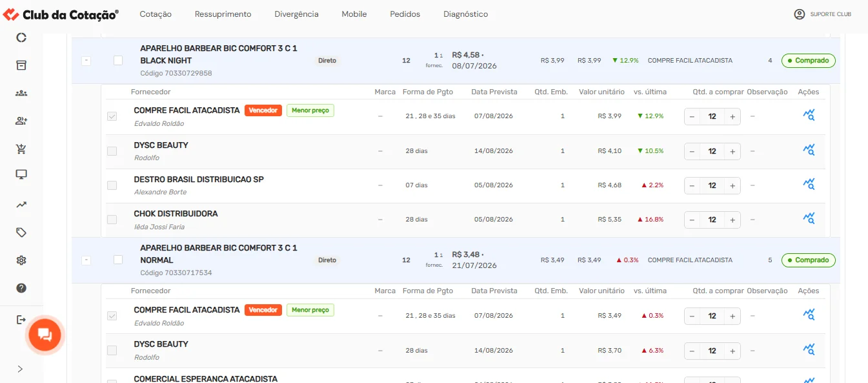
Task: Click the Comprado status for BLACK NIGHT
Action: coord(809,61)
